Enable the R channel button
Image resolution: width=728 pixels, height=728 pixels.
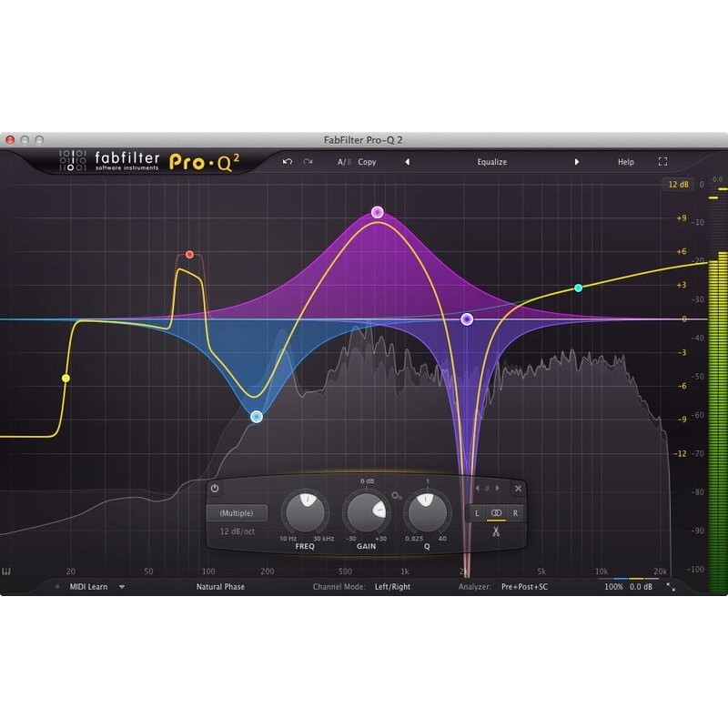point(515,513)
